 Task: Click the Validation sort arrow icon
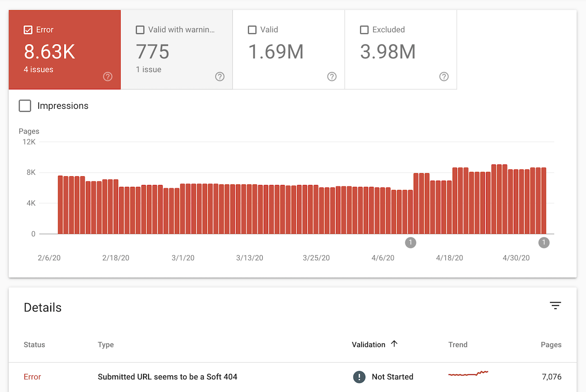394,344
